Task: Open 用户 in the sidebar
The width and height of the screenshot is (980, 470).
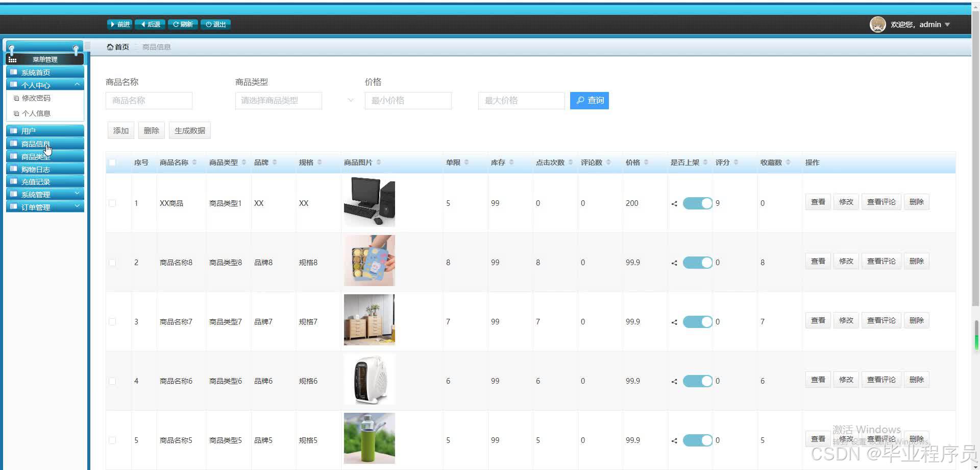Action: 45,131
